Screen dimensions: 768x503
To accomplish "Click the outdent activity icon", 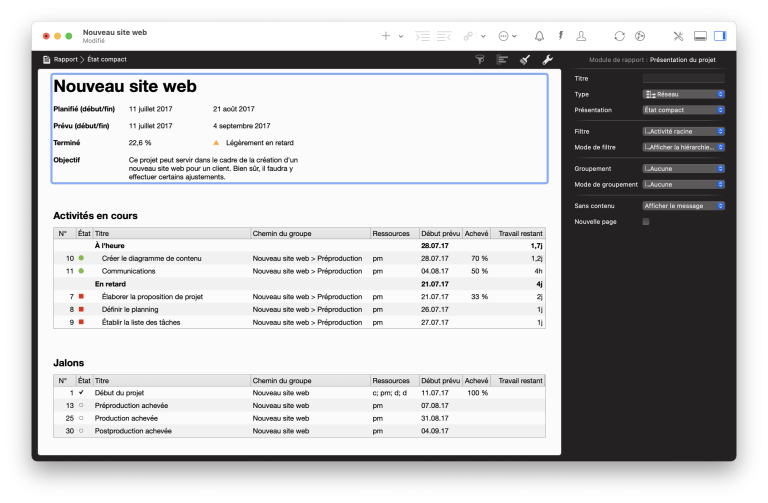I will (x=444, y=36).
